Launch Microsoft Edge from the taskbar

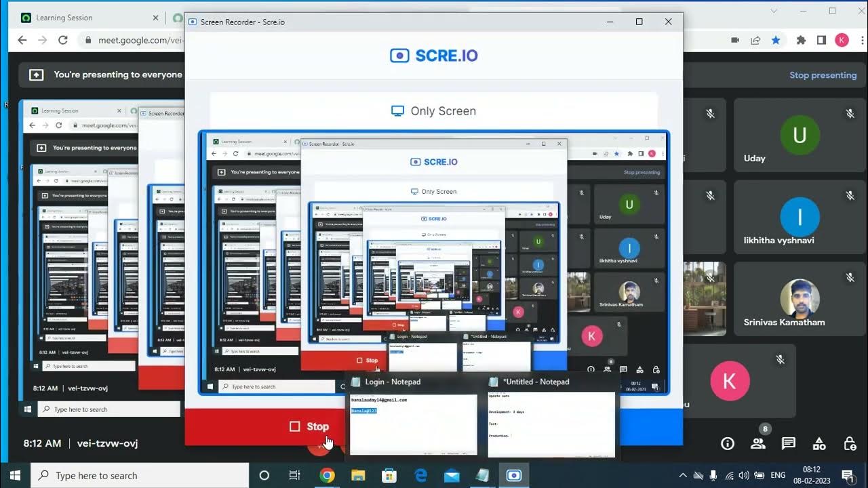tap(420, 475)
